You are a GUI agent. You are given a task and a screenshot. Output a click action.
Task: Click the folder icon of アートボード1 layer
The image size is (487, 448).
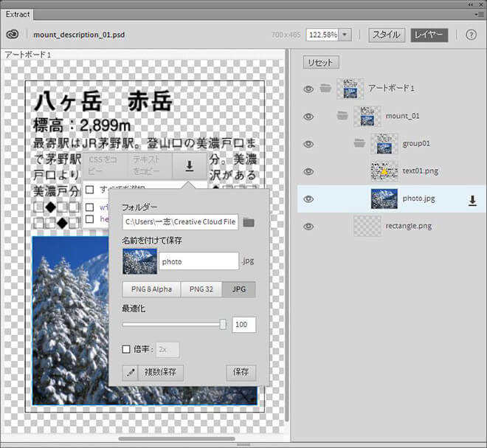(x=325, y=89)
